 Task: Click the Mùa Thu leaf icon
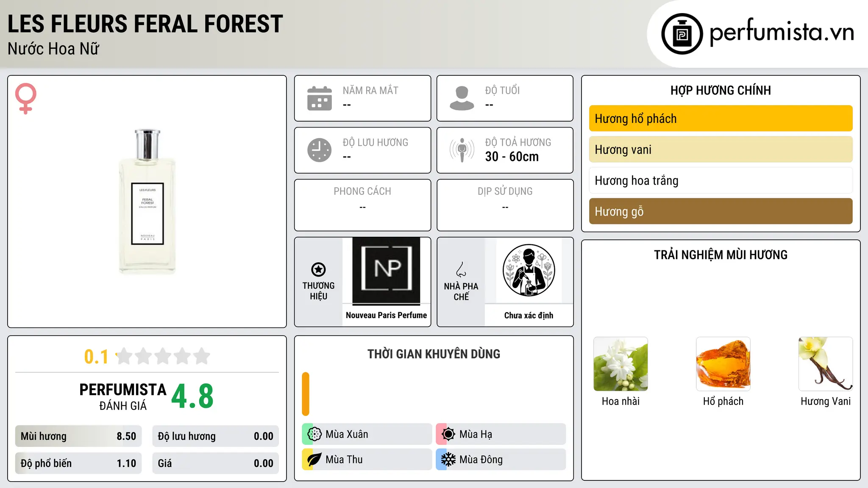314,460
